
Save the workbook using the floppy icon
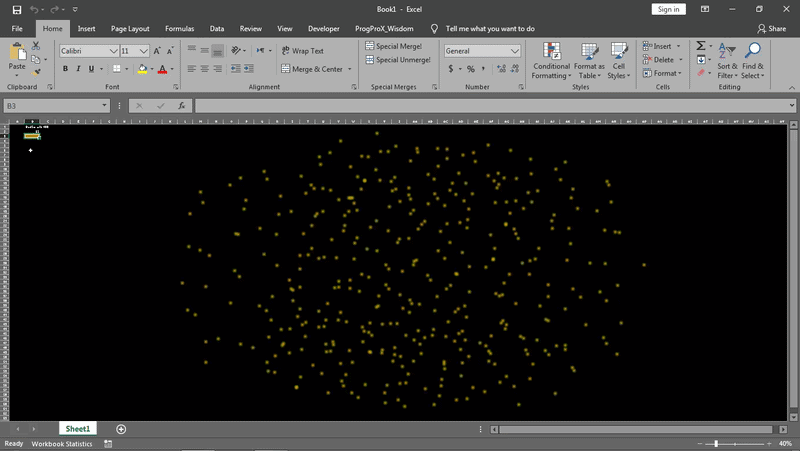(17, 9)
